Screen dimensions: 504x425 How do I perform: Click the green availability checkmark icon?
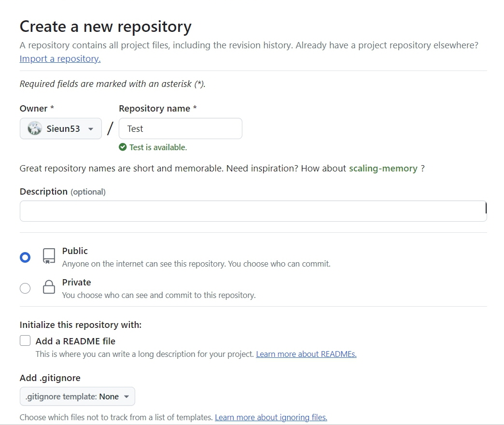click(123, 147)
